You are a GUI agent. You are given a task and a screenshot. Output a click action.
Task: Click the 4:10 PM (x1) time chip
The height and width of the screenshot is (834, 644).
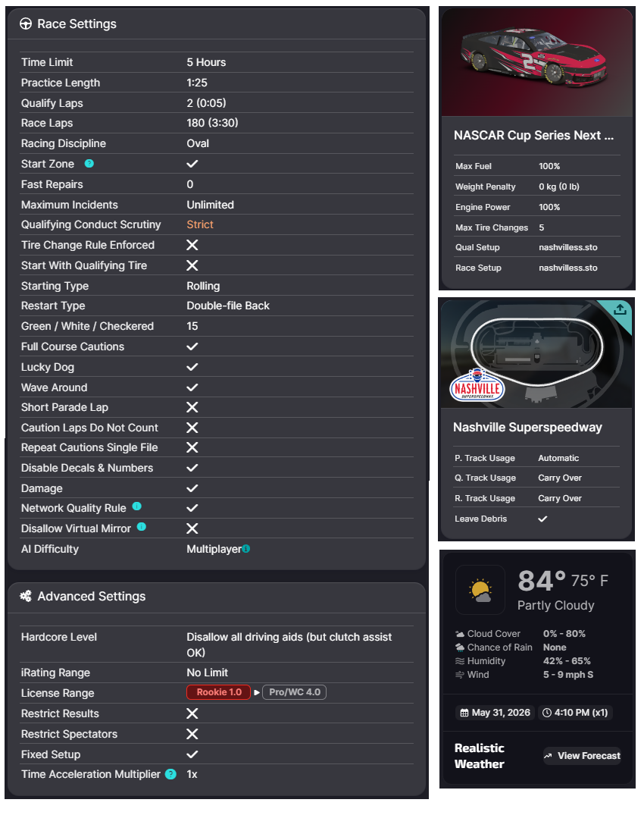[x=576, y=713]
